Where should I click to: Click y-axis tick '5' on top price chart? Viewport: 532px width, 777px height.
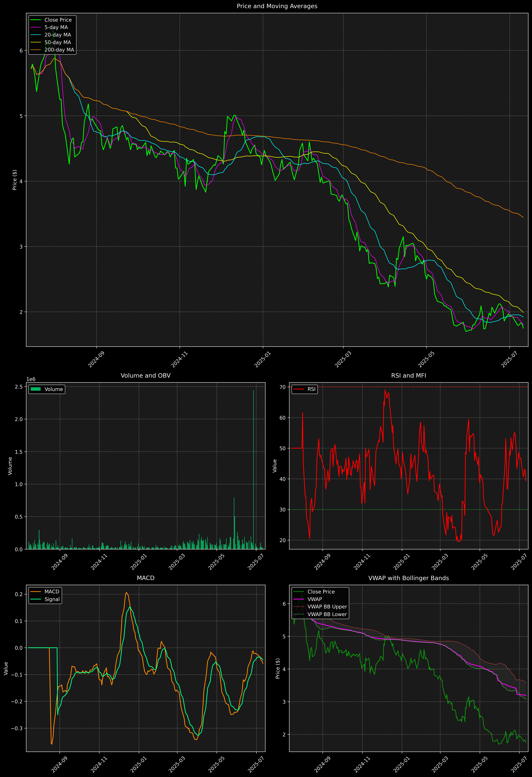tap(21, 116)
